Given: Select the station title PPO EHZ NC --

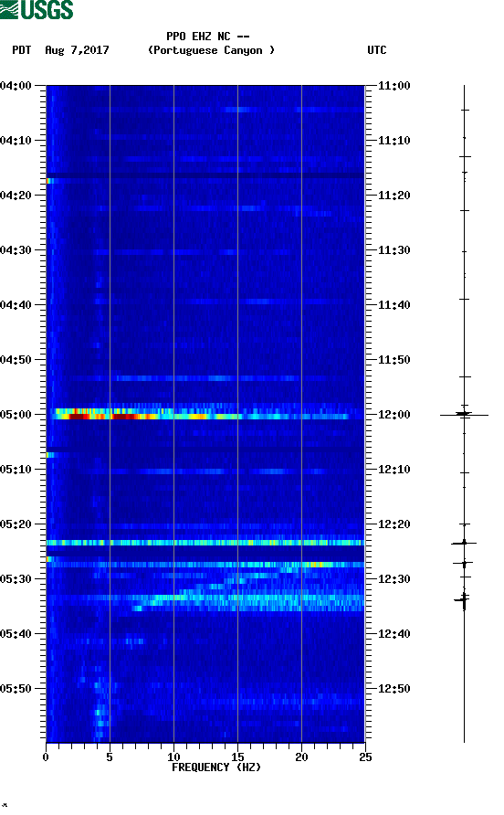Looking at the screenshot, I should [208, 37].
